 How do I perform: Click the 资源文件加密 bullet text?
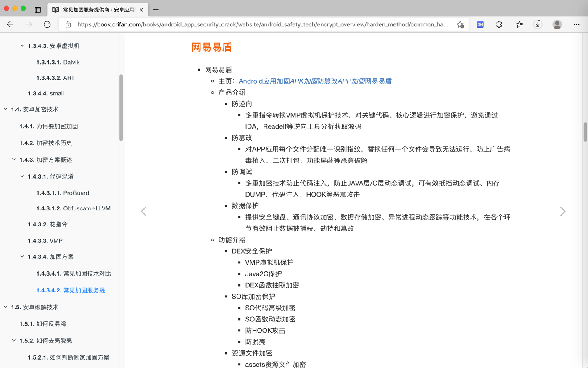(x=252, y=353)
